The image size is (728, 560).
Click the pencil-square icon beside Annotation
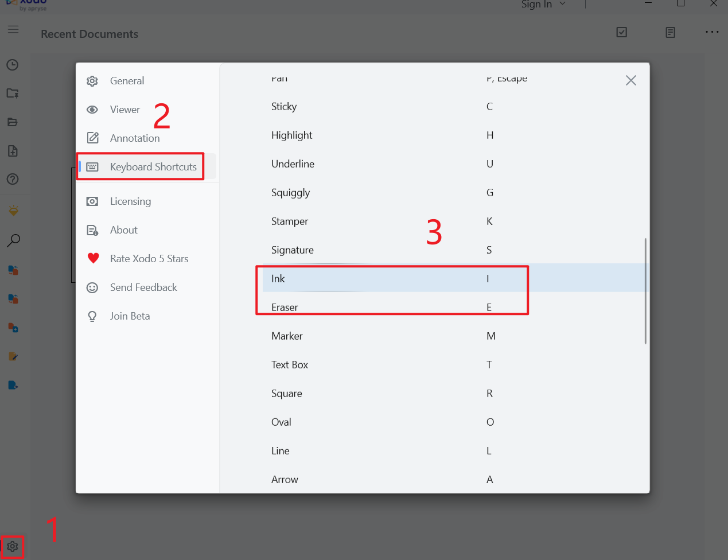coord(92,138)
